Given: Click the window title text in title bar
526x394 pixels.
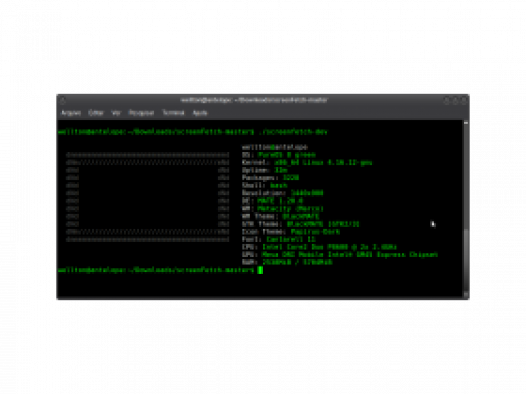Looking at the screenshot, I should click(254, 100).
